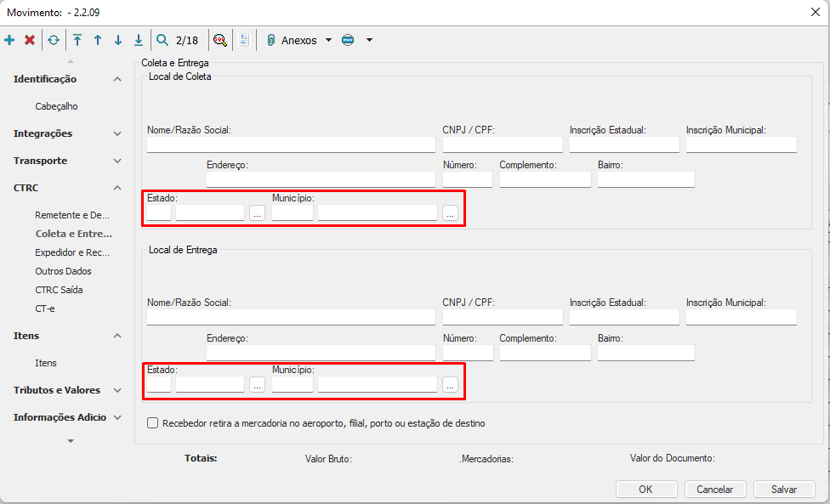Expand the Integrações section

tap(117, 133)
